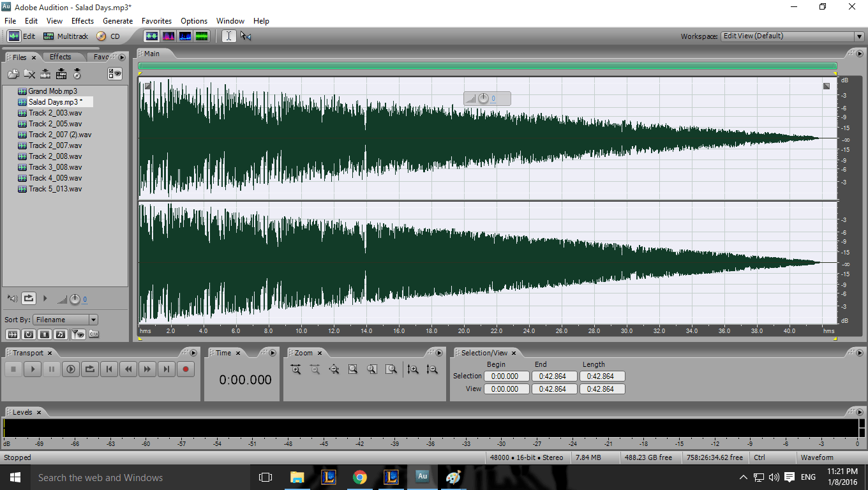Switch to Spectral Pan display
The width and height of the screenshot is (868, 490).
(x=185, y=36)
